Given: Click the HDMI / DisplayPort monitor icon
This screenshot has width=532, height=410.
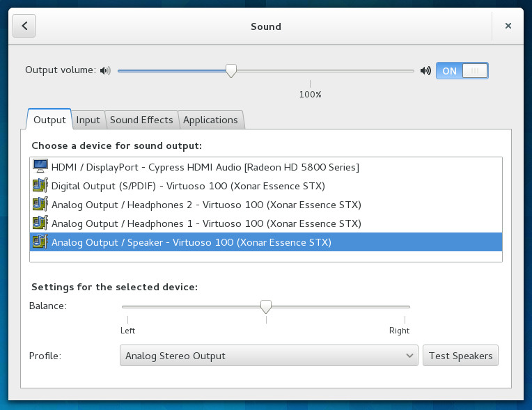Looking at the screenshot, I should coord(40,167).
